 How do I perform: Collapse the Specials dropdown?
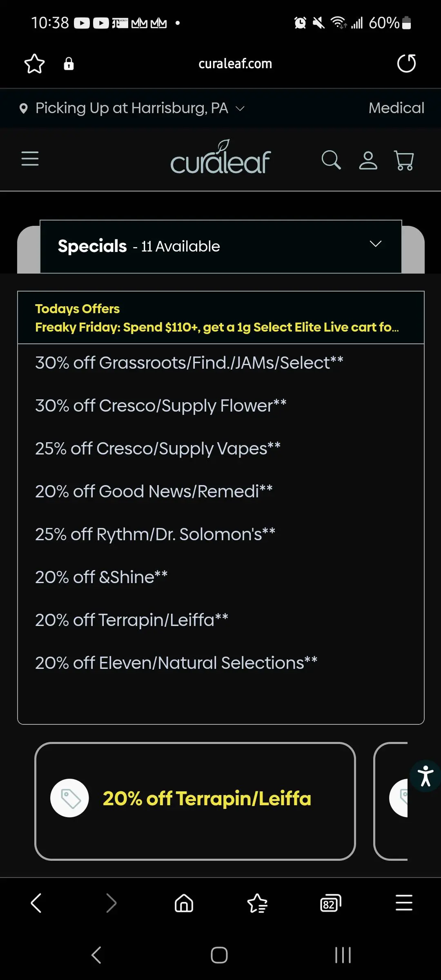click(x=375, y=244)
